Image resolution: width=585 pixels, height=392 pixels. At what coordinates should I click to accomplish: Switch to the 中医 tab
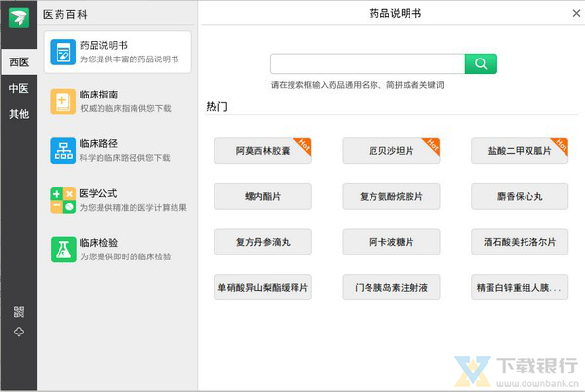point(19,88)
